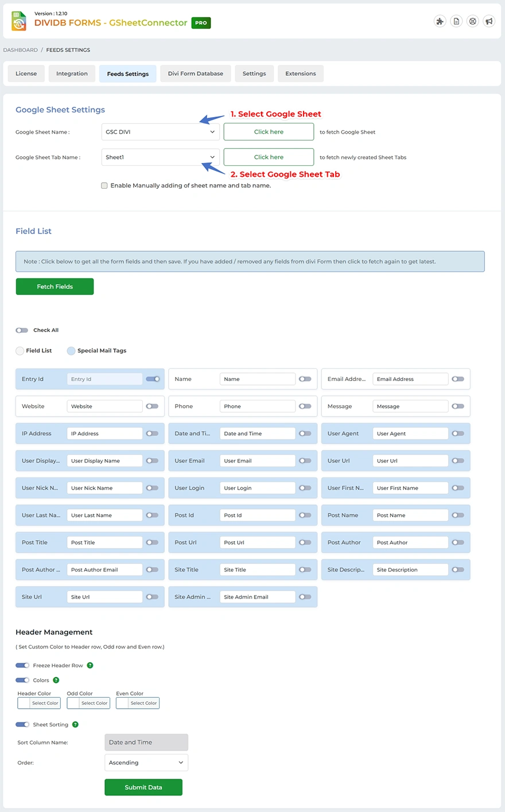
Task: Click the GSheetConnector logo icon
Action: point(18,21)
